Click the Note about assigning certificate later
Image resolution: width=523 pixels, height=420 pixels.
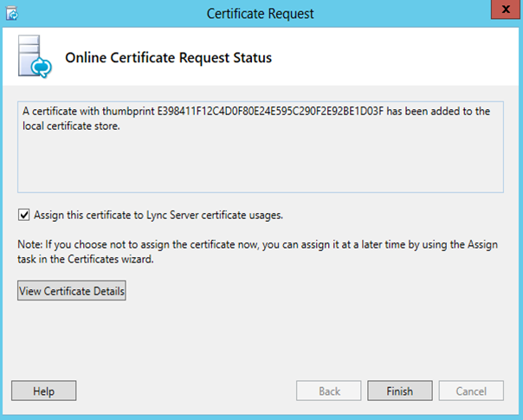(x=257, y=251)
